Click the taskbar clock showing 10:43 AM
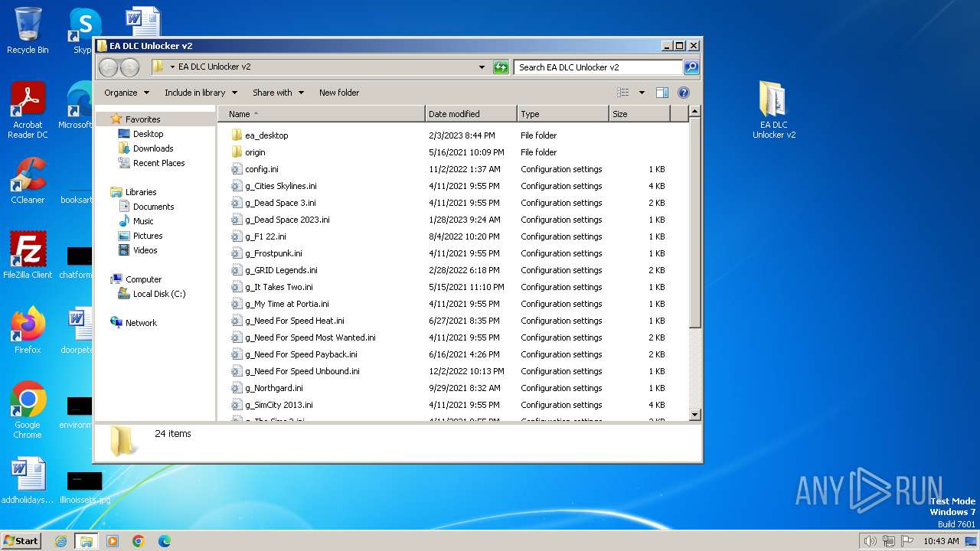This screenshot has height=551, width=980. click(x=941, y=541)
